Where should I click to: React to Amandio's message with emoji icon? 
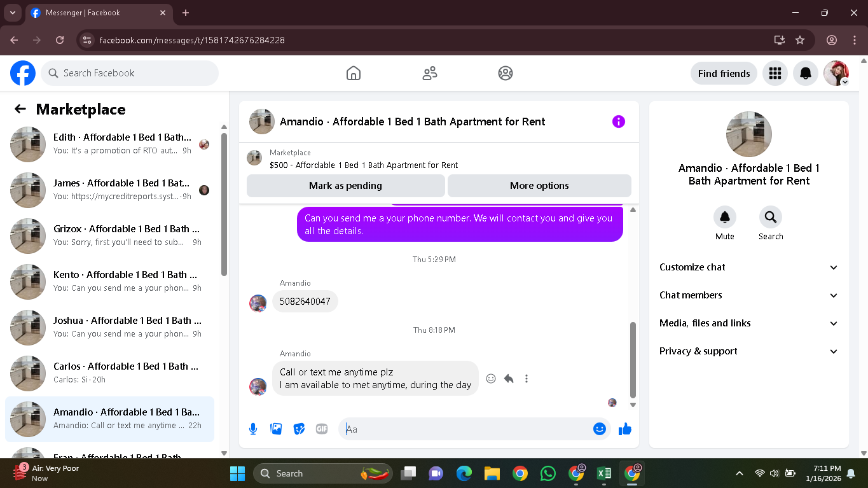click(x=491, y=379)
